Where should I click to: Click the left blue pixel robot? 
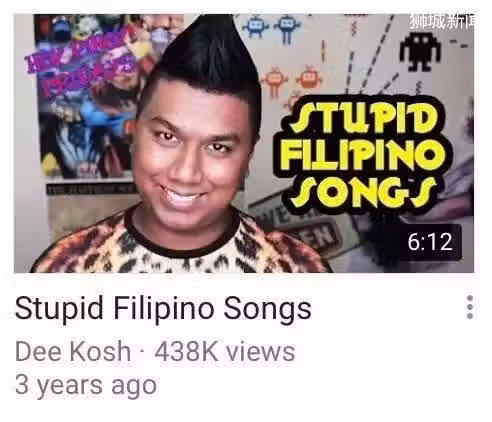255,26
